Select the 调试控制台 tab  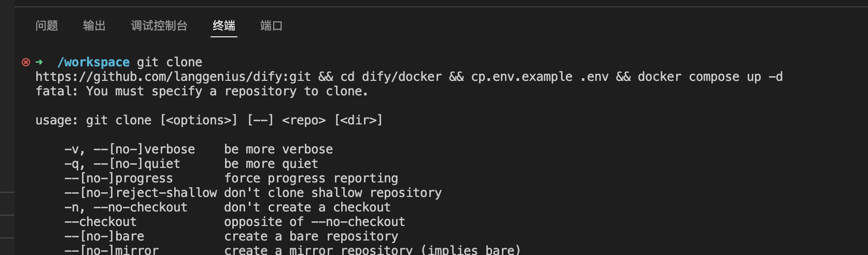159,25
